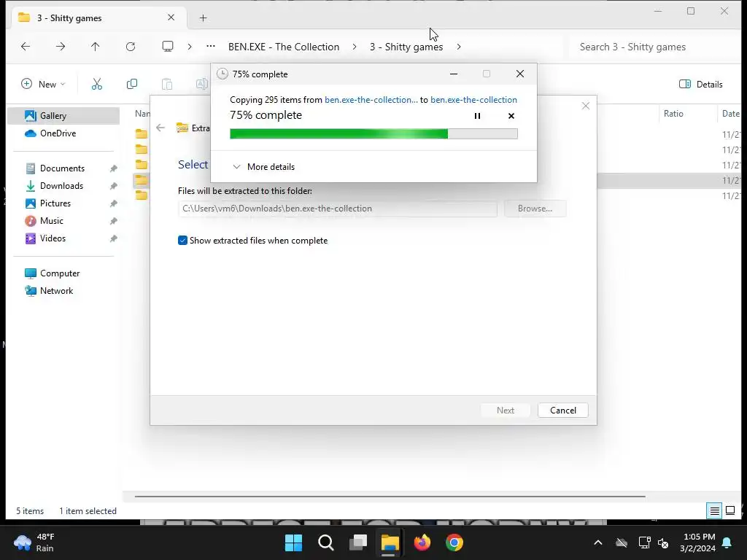This screenshot has height=560, width=747.
Task: Open the notification bell
Action: click(727, 542)
